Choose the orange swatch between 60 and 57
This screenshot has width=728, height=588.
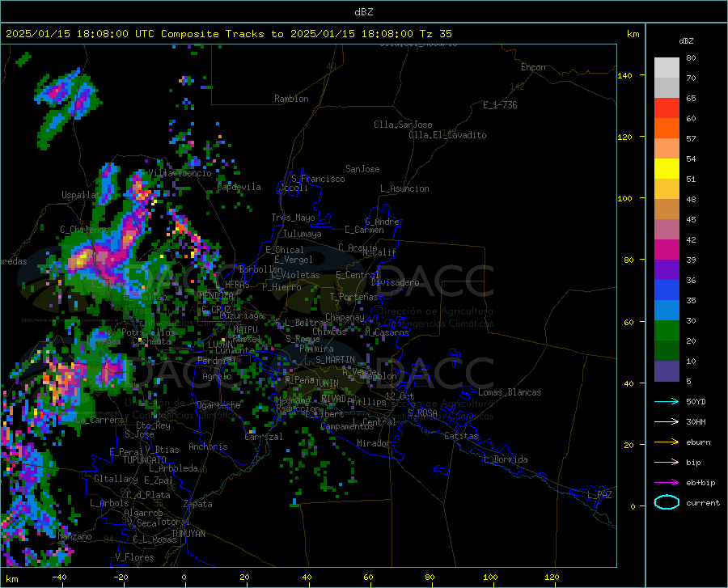point(667,129)
